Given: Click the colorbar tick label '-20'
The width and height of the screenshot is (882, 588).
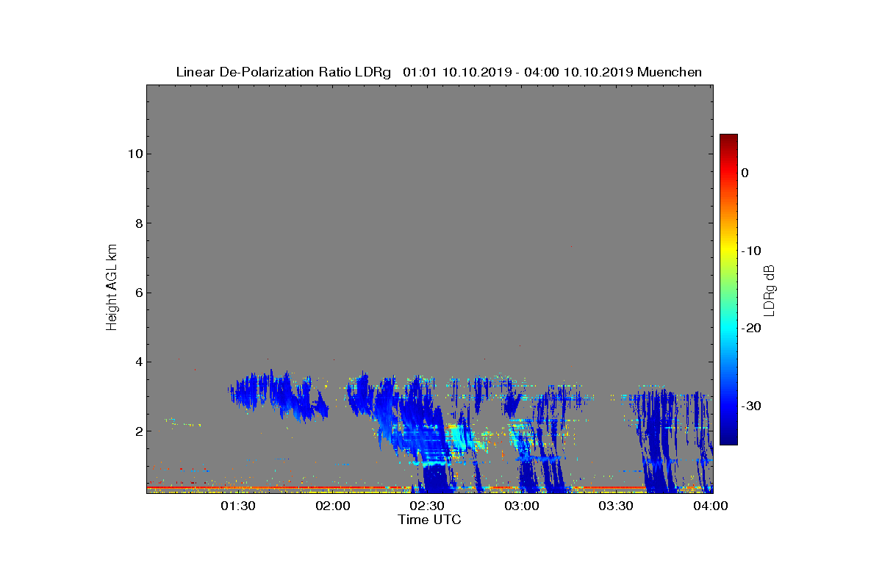Looking at the screenshot, I should click(x=751, y=329).
